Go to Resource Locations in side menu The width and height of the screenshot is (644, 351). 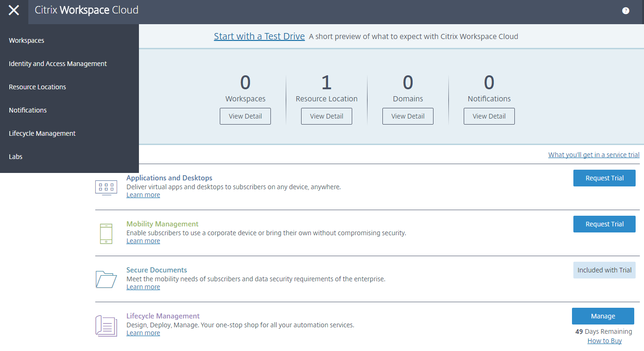37,87
